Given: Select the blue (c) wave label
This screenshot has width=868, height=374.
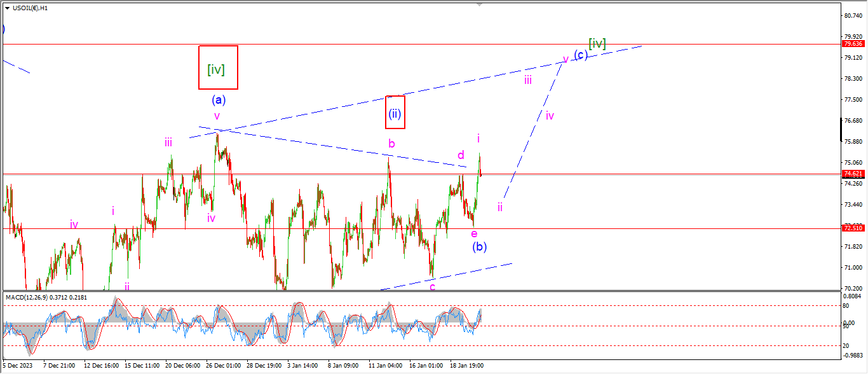Looking at the screenshot, I should (x=580, y=55).
